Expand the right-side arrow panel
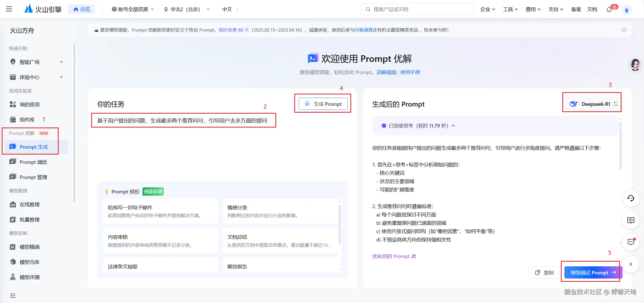644x303 pixels. (x=631, y=264)
